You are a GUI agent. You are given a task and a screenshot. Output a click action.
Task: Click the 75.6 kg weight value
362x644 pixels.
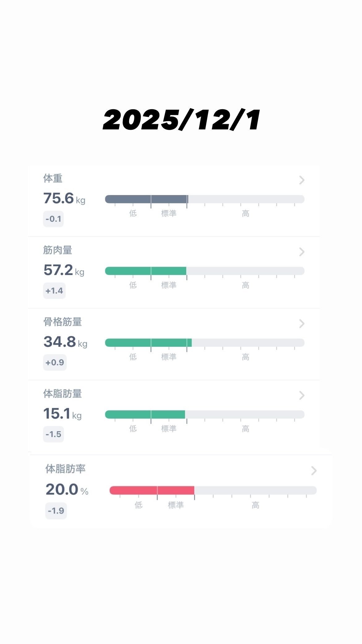point(64,198)
